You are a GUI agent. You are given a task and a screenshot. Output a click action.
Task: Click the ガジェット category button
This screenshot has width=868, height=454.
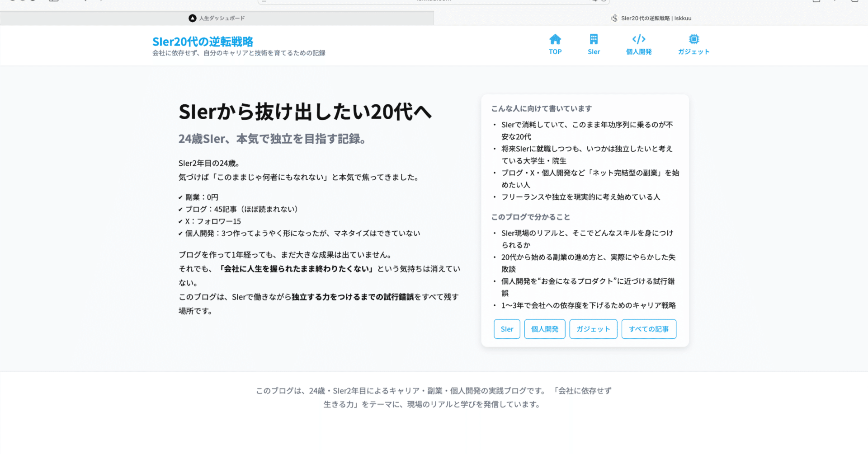click(593, 329)
